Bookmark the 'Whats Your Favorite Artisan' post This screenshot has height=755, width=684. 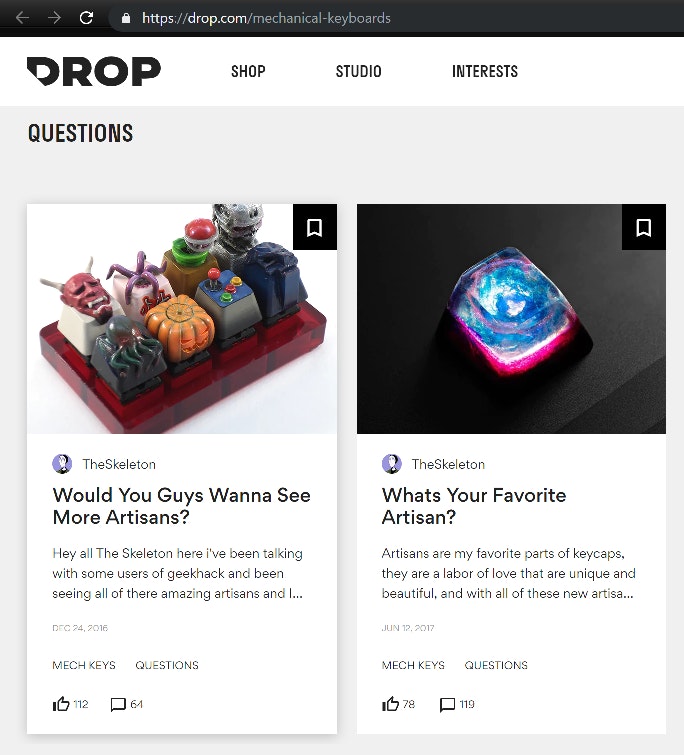[x=644, y=227]
